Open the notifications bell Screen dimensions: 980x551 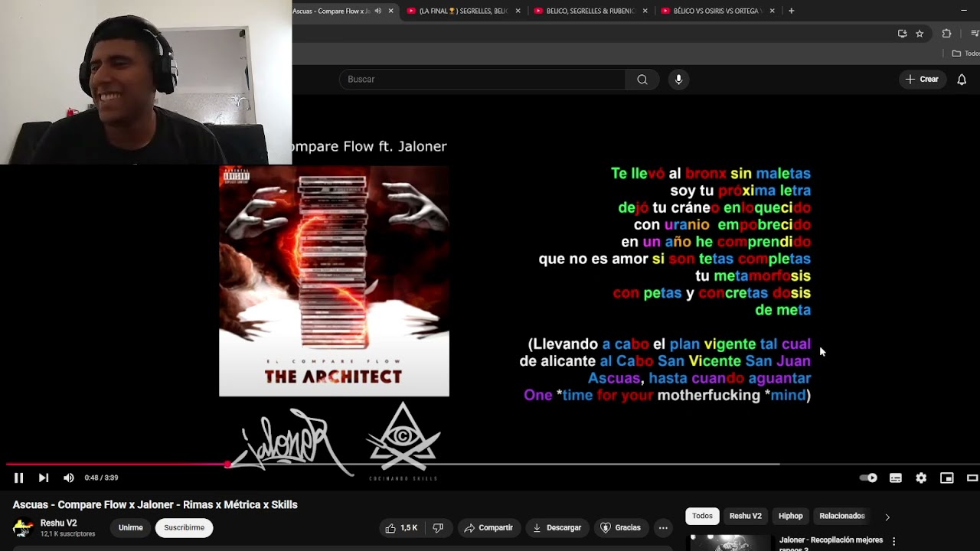962,80
